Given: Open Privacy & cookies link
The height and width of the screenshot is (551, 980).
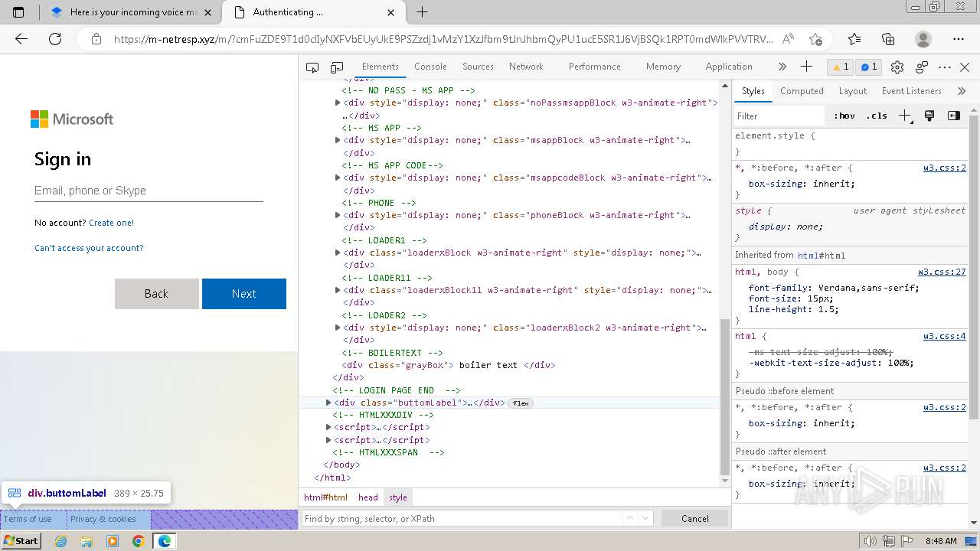Looking at the screenshot, I should [x=103, y=519].
